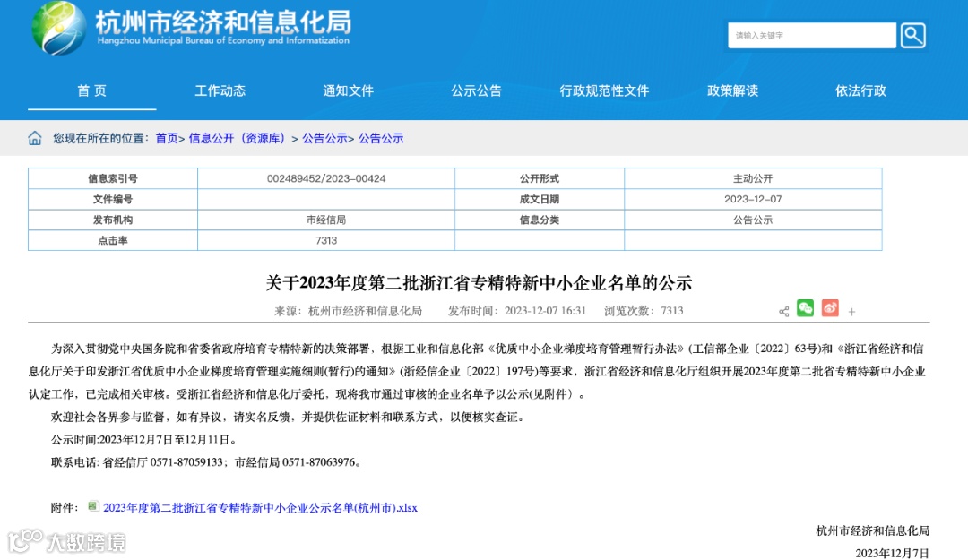
Task: Share via the WeChat icon
Action: tap(805, 308)
